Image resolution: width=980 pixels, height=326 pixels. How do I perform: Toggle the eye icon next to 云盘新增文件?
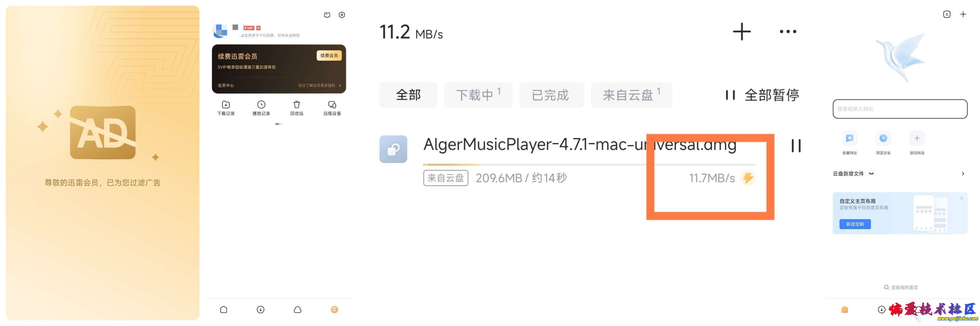click(x=871, y=174)
